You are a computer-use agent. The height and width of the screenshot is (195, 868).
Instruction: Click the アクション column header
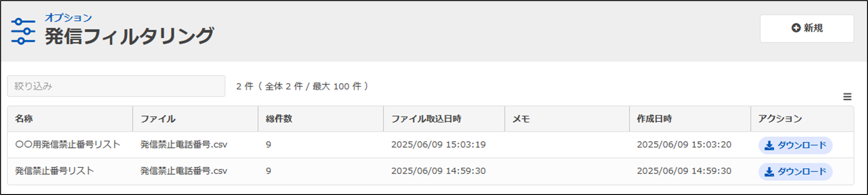(x=780, y=119)
